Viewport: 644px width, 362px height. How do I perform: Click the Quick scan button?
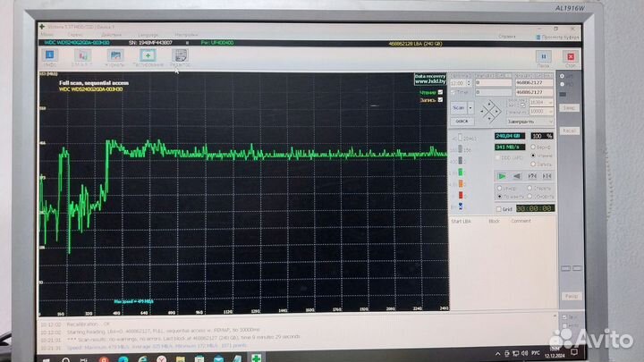(462, 120)
